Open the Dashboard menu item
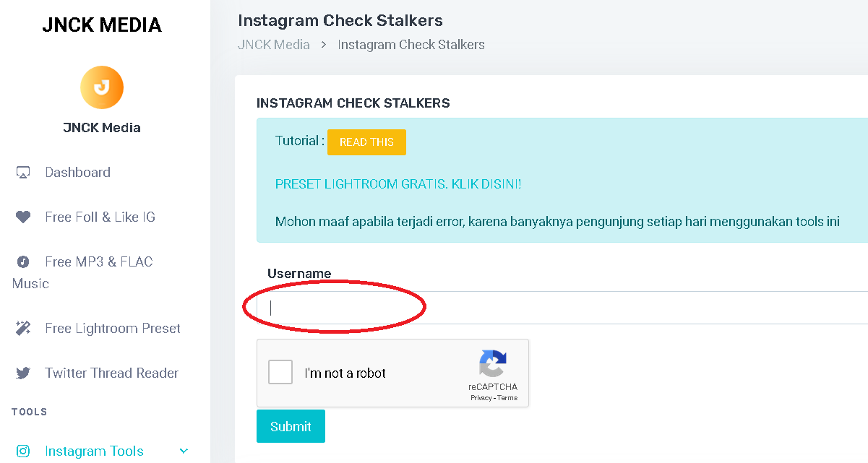The width and height of the screenshot is (868, 463). click(78, 173)
